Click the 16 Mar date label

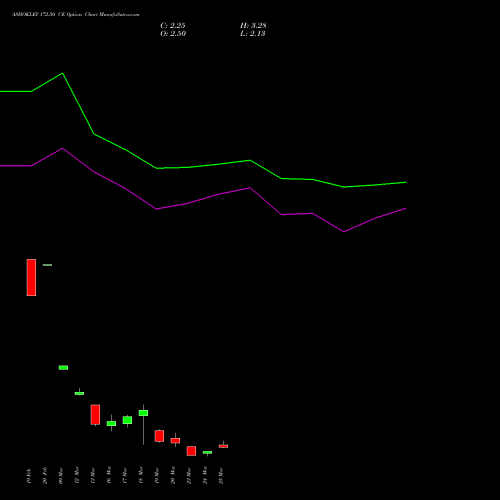coord(109,475)
